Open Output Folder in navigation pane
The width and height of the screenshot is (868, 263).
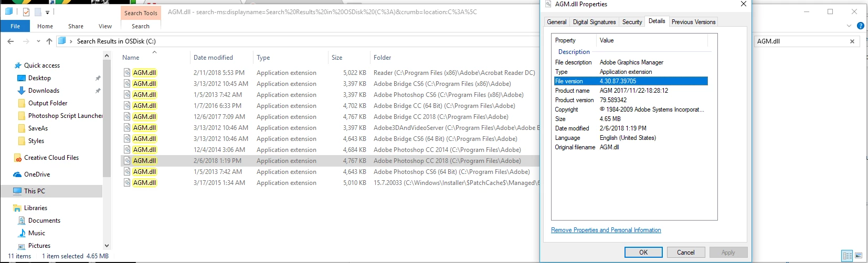48,103
